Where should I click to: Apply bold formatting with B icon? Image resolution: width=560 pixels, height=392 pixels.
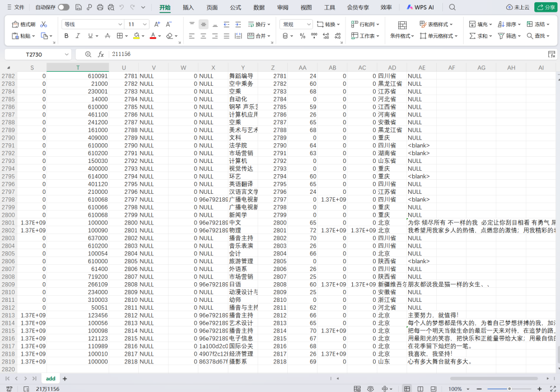(66, 36)
